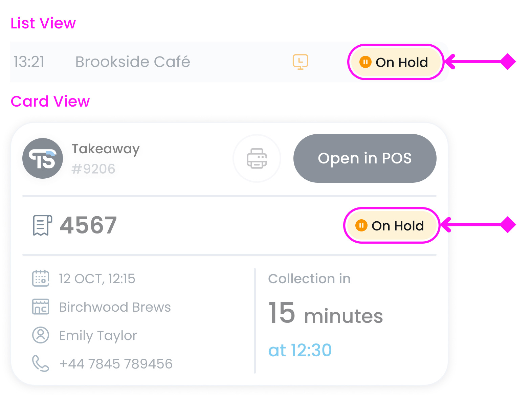Open the printer icon on the Takeaway card
The height and width of the screenshot is (402, 532).
click(257, 158)
